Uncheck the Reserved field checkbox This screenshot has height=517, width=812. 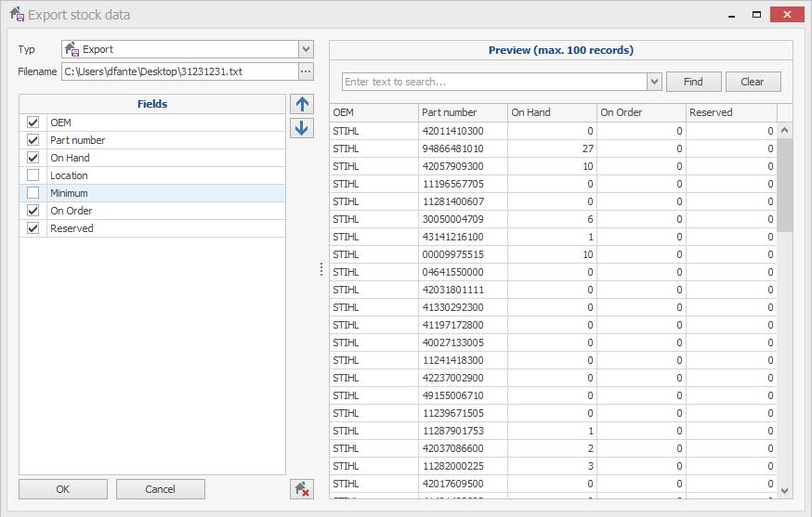(33, 228)
